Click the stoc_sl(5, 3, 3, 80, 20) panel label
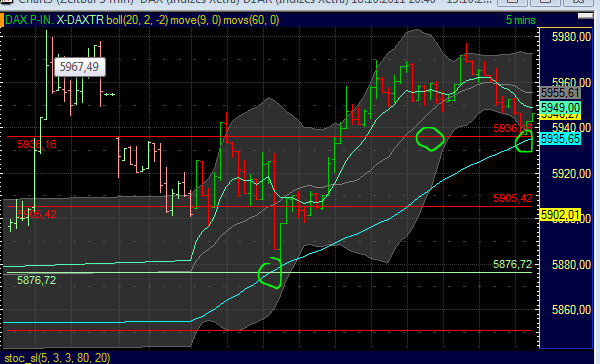 pyautogui.click(x=57, y=358)
